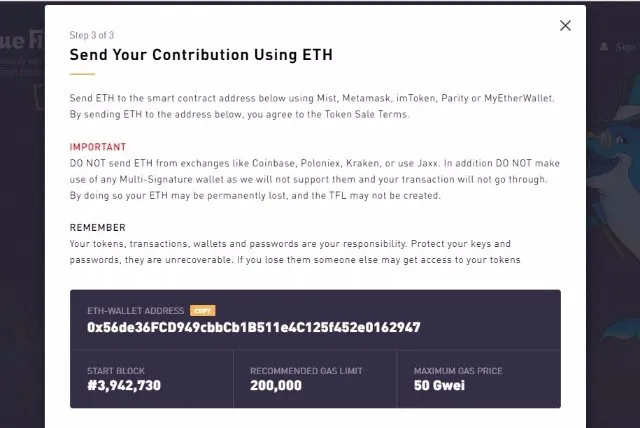Click the site logo behind the dialog

pos(22,40)
